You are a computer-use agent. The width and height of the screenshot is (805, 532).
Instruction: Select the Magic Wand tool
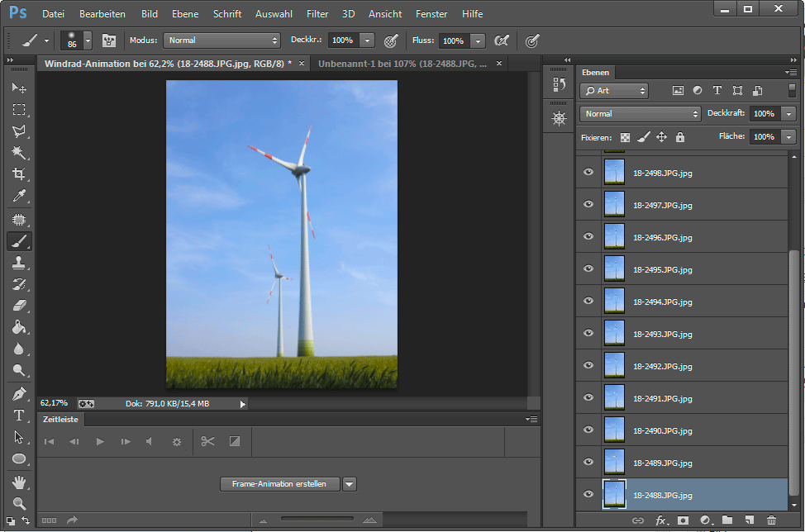18,153
